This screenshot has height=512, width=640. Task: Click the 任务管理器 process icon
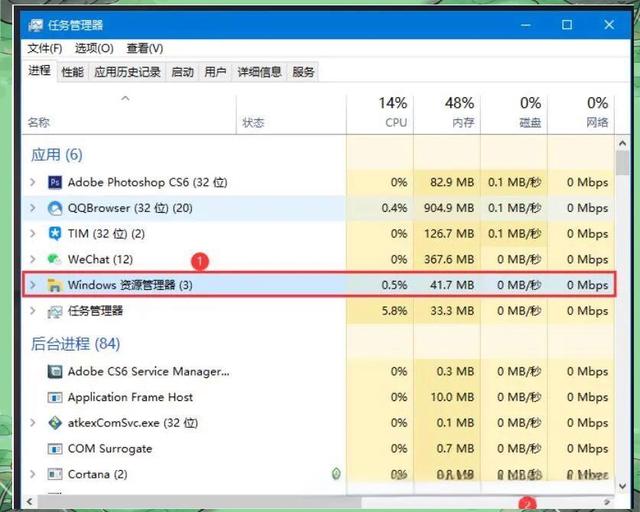point(55,311)
